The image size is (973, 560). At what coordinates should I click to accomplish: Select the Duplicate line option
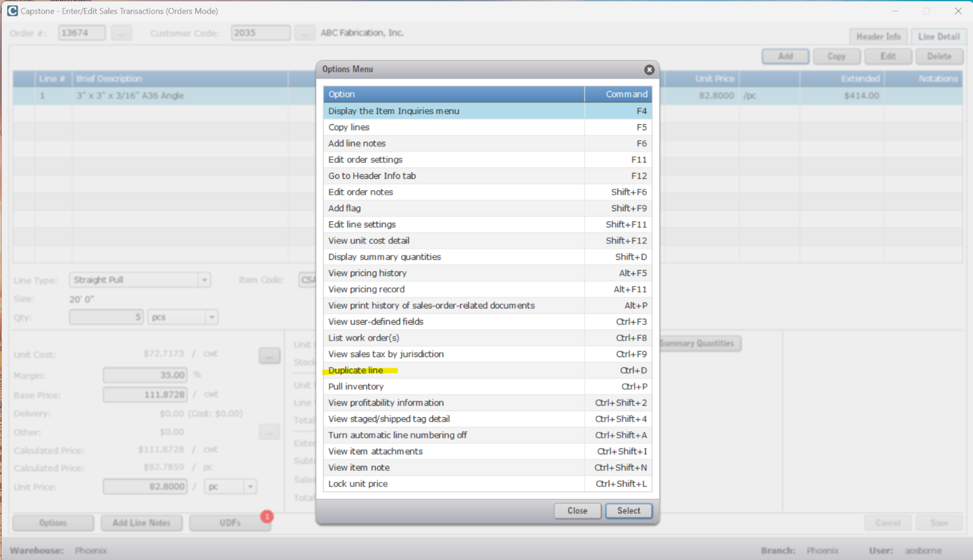(x=356, y=370)
